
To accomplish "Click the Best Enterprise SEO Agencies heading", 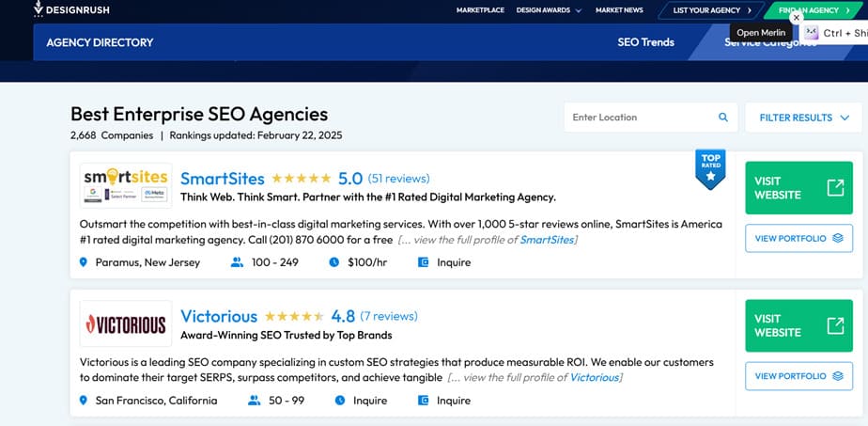I will pos(199,114).
